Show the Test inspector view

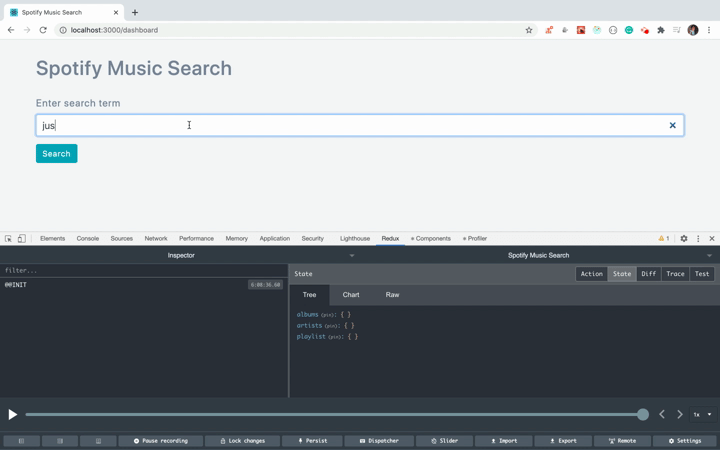[702, 274]
